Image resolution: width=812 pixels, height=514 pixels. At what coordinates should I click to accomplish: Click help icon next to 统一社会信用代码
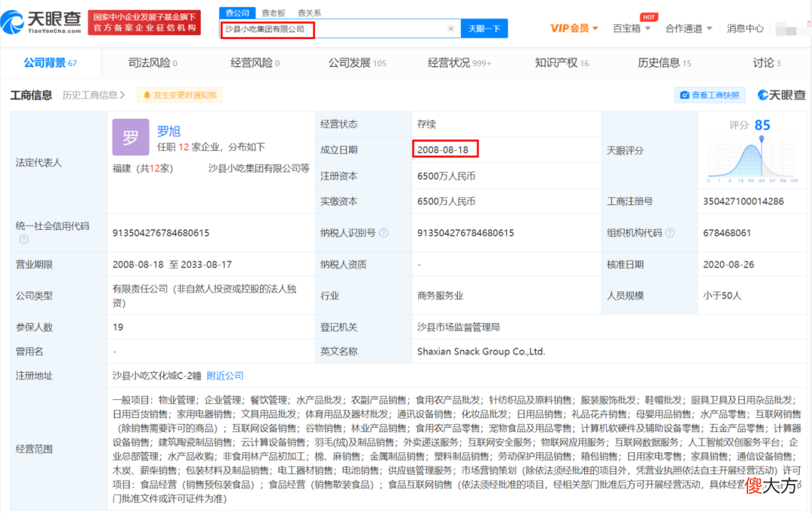(x=24, y=240)
